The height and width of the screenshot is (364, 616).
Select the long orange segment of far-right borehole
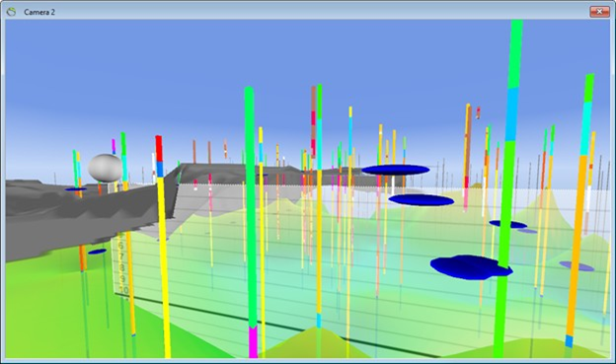coord(576,246)
